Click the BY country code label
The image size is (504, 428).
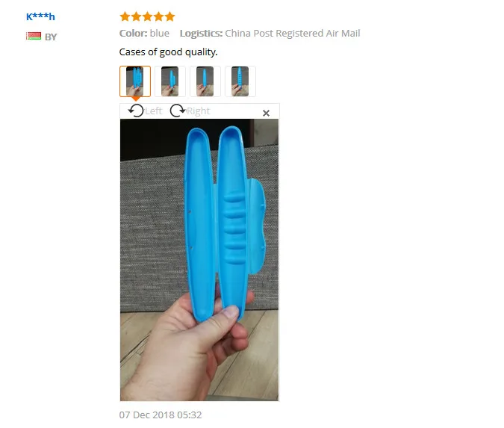(x=51, y=37)
